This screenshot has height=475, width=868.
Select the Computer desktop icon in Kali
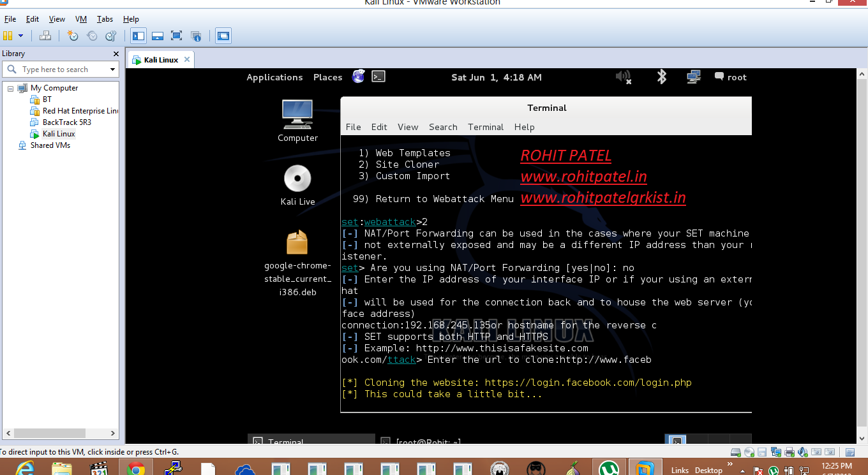point(297,121)
